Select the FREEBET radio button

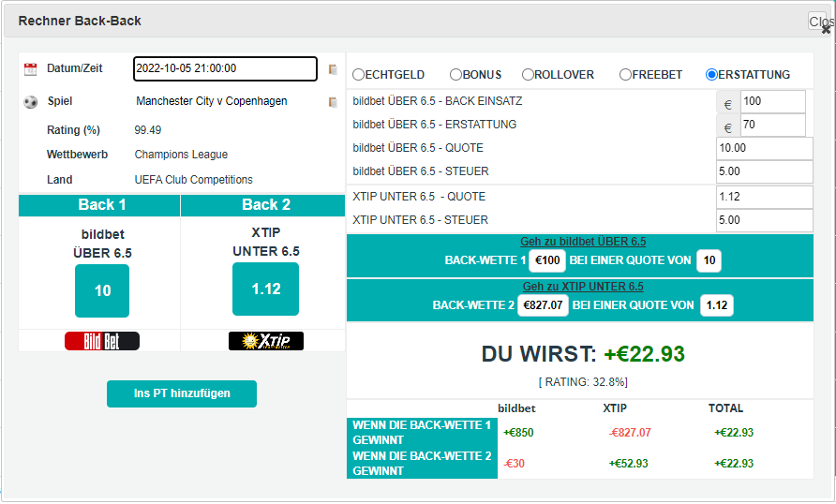tap(625, 75)
